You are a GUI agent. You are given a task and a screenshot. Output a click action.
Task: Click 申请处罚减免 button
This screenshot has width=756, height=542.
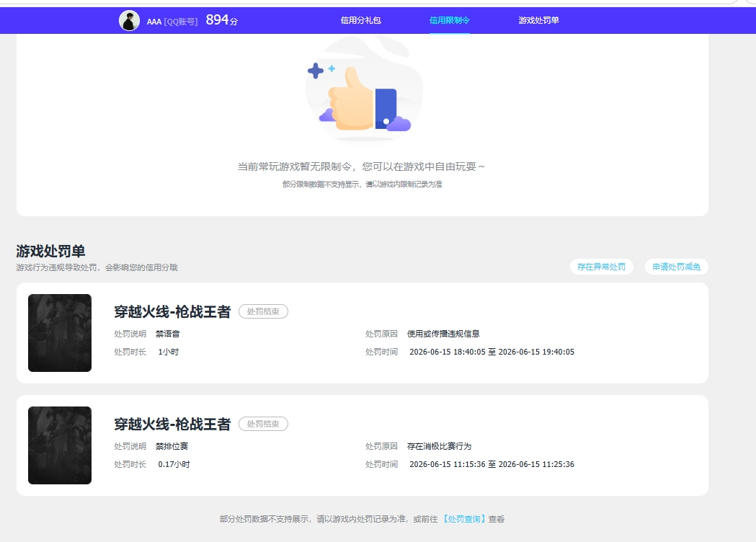677,267
